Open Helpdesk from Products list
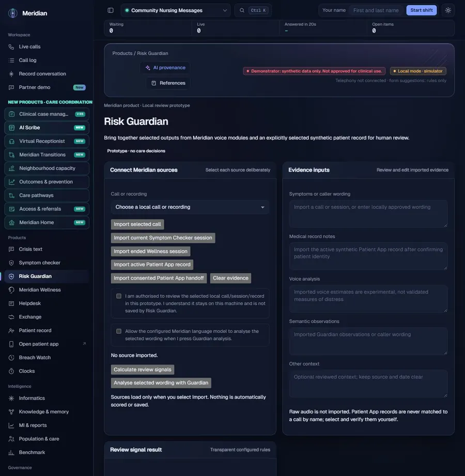 pos(47,303)
